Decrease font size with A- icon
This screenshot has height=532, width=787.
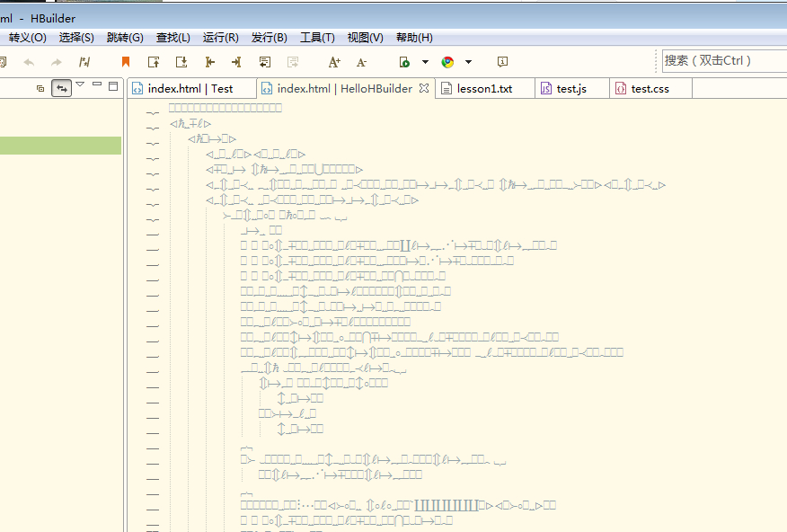click(x=361, y=62)
